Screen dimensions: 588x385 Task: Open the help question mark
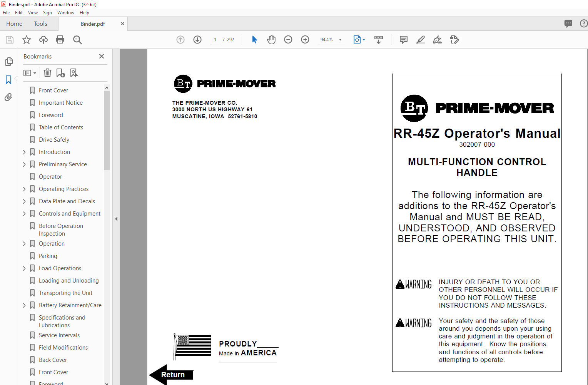(583, 23)
